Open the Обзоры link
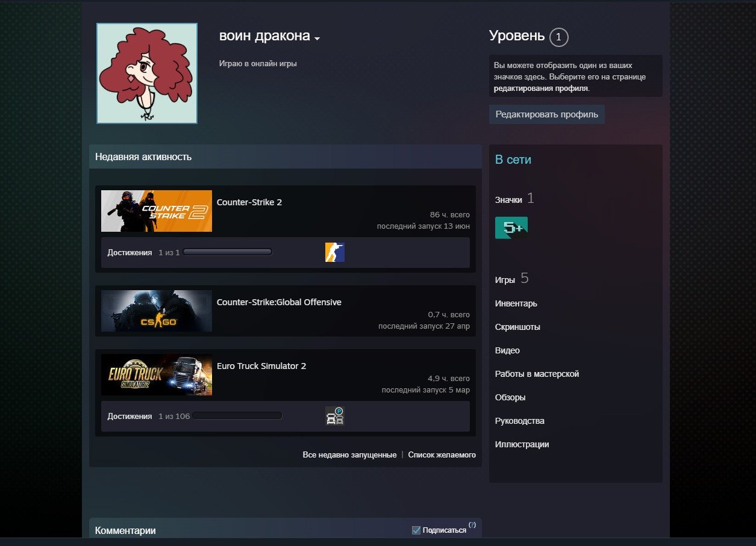The width and height of the screenshot is (756, 546). pos(510,397)
